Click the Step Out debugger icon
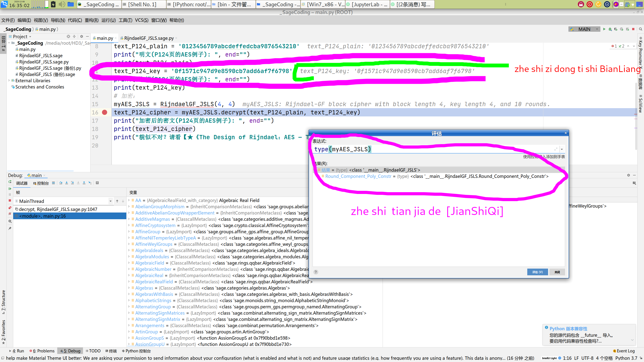The image size is (644, 362). click(84, 183)
